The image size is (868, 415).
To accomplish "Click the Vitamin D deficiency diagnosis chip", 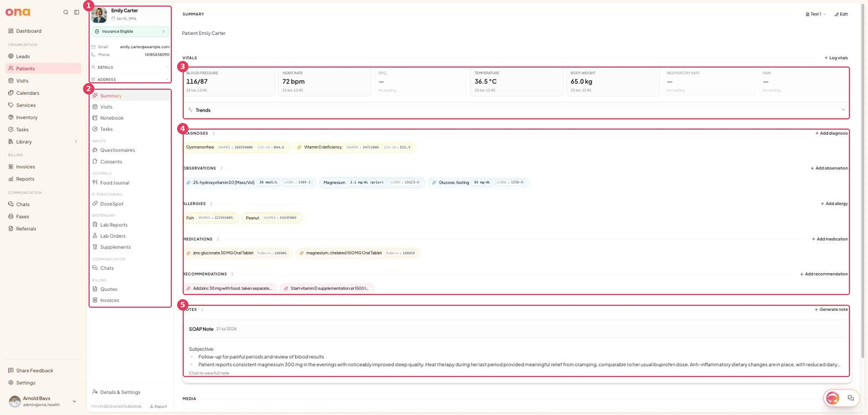I will [355, 147].
